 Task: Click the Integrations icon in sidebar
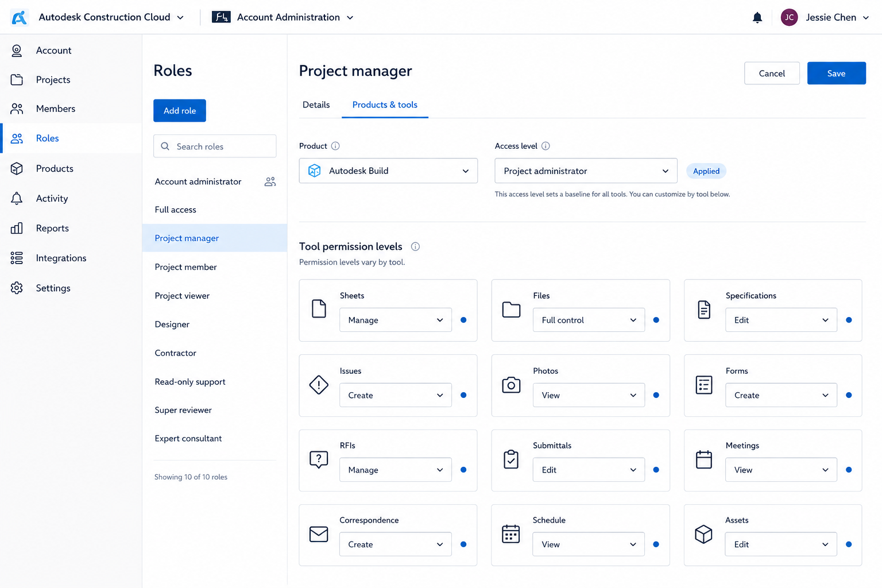[17, 258]
